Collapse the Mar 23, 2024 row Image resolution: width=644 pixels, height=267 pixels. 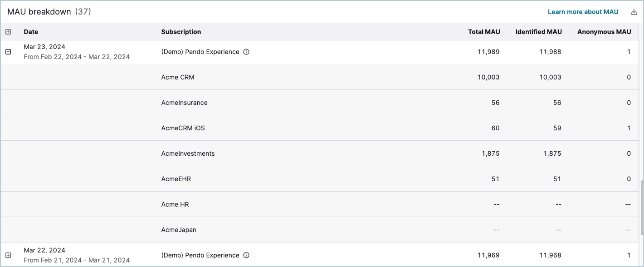pyautogui.click(x=8, y=52)
